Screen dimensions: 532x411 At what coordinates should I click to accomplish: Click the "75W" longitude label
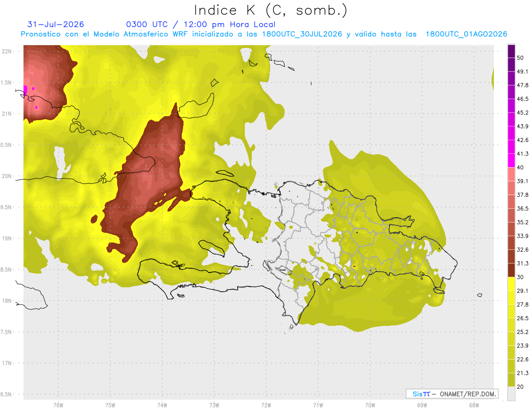110,405
